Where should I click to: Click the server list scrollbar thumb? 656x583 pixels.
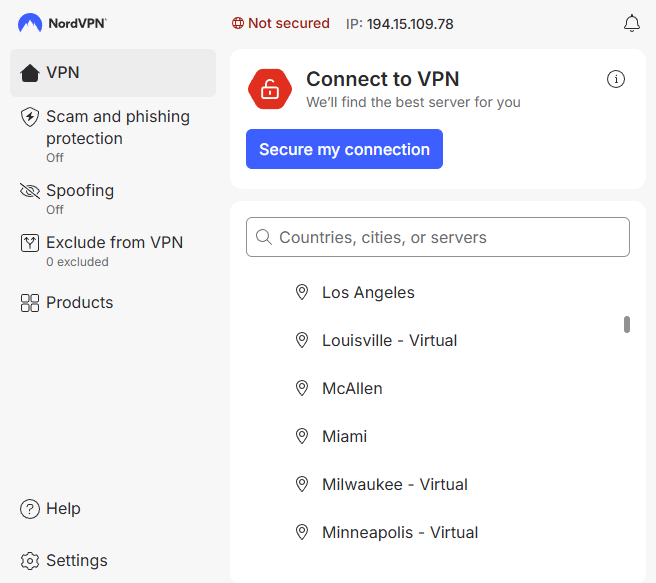pos(627,325)
